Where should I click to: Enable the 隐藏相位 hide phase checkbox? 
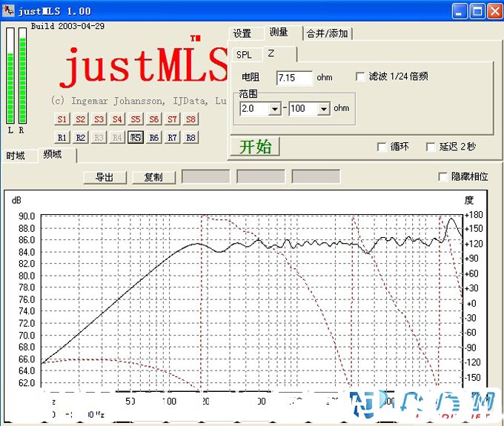tap(443, 176)
